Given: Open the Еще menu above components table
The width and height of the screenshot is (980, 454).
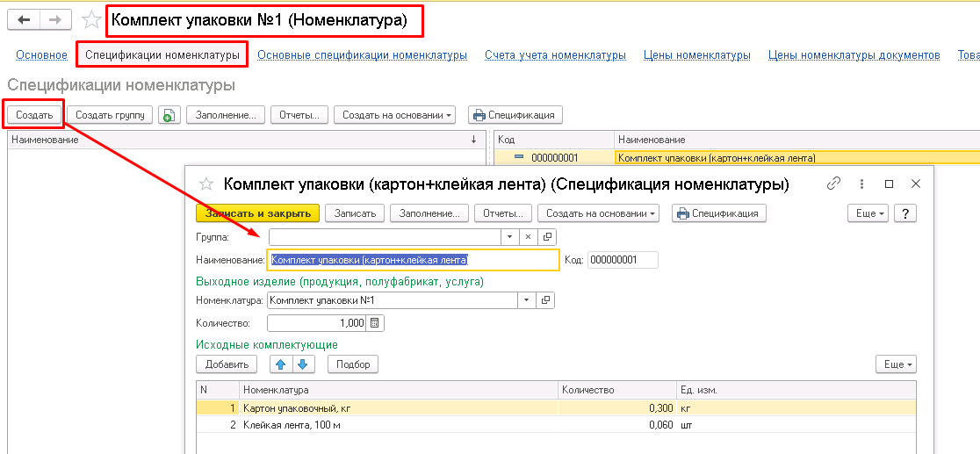Looking at the screenshot, I should click(895, 364).
